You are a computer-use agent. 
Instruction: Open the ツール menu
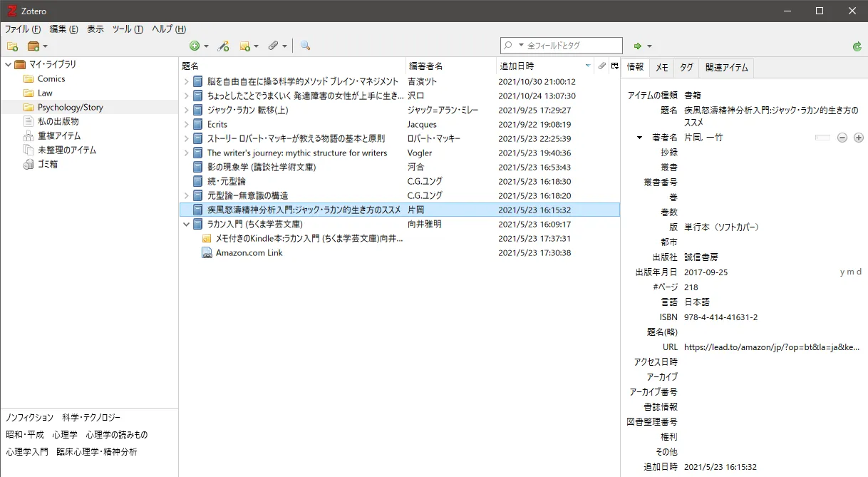(128, 29)
